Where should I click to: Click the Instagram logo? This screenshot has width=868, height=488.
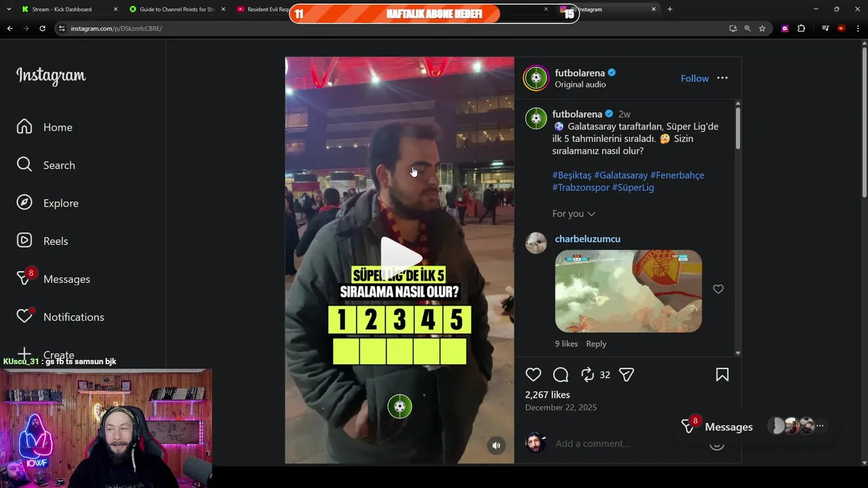(51, 76)
